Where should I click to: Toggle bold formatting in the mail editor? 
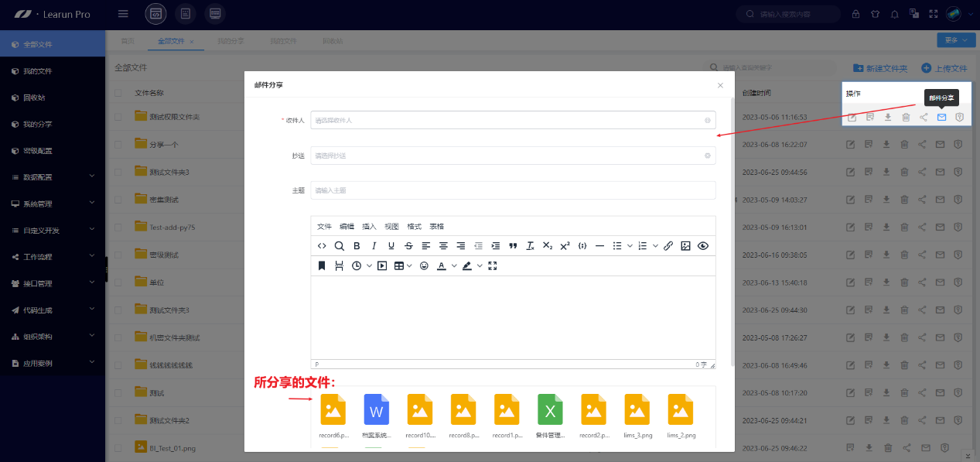point(357,246)
